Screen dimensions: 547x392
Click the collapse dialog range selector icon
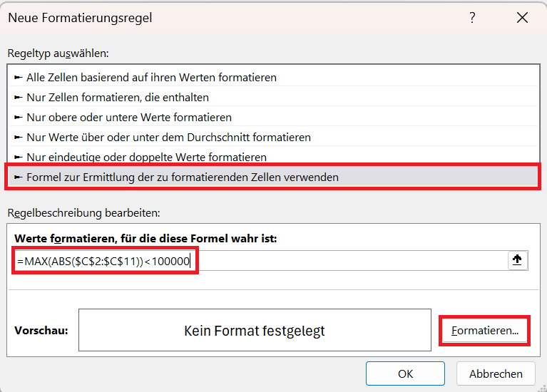pos(517,260)
